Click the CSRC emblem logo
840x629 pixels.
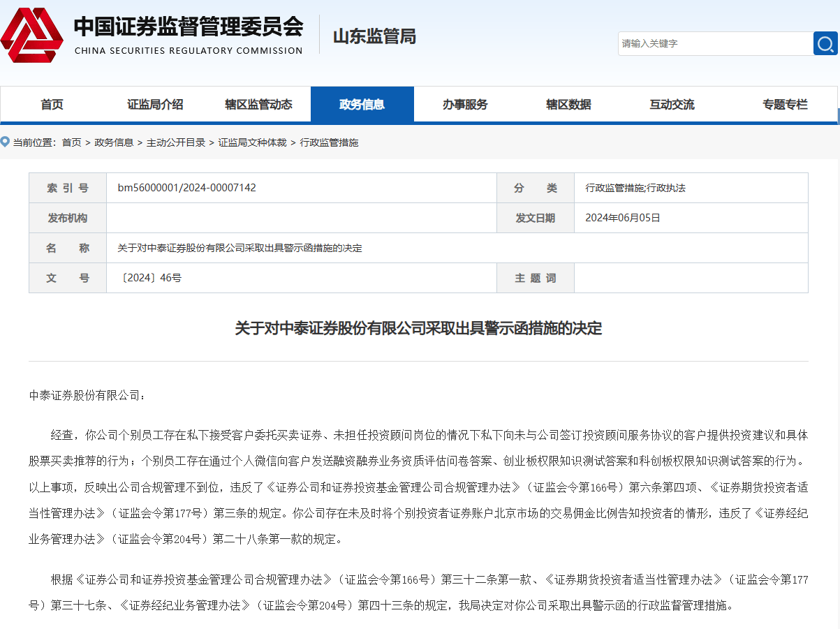coord(33,34)
